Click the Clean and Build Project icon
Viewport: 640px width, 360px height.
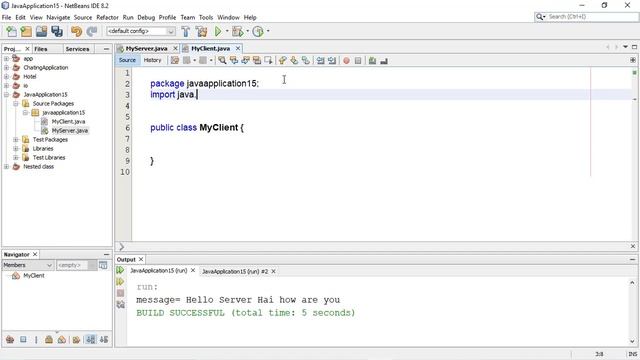coord(201,31)
